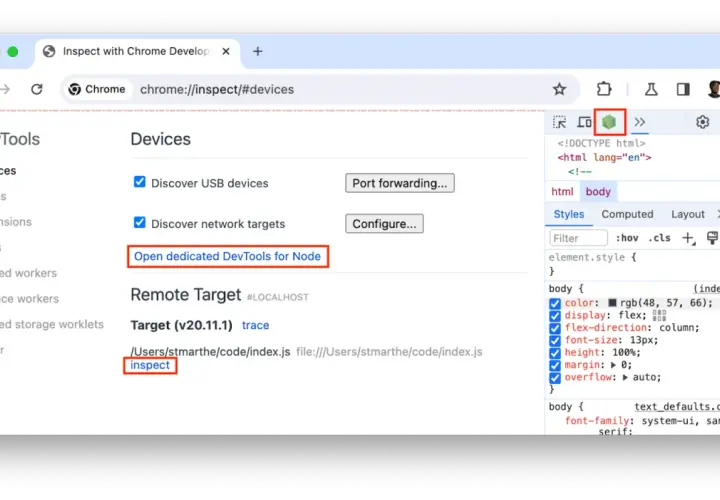This screenshot has width=720, height=500.
Task: Switch to the Layout tab
Action: 687,214
